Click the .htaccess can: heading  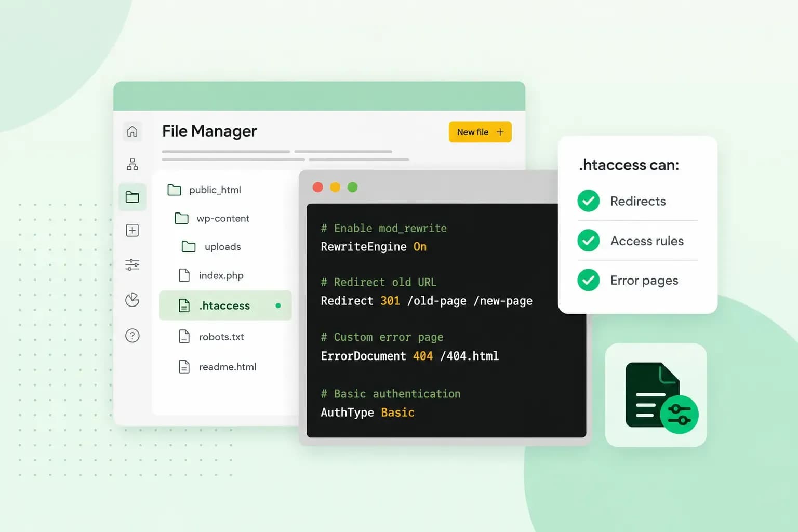(x=629, y=165)
